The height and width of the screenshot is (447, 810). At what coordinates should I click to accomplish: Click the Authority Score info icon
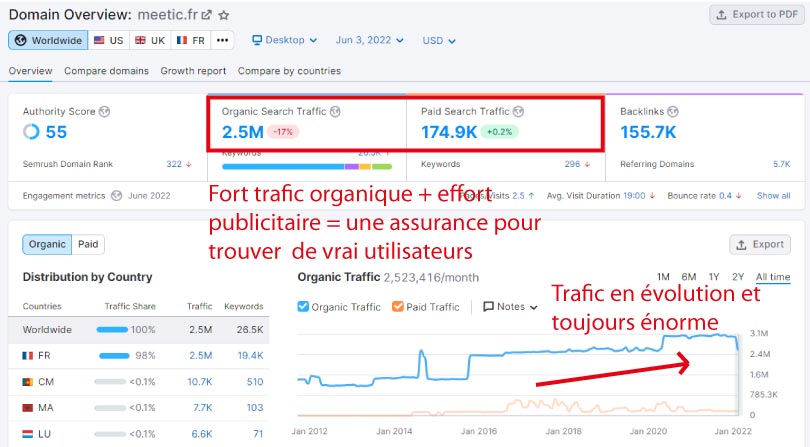click(105, 111)
